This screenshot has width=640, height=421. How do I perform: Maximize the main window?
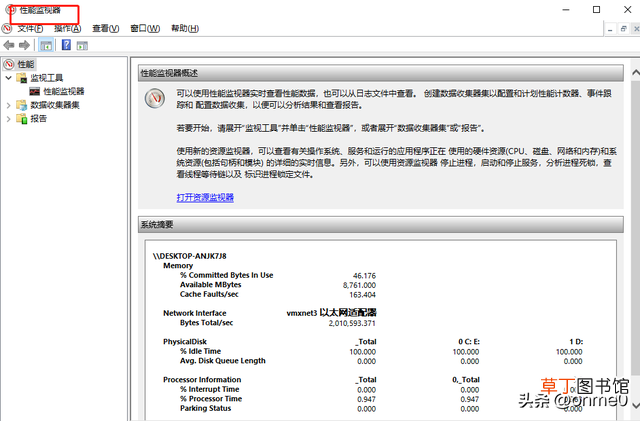coord(596,10)
